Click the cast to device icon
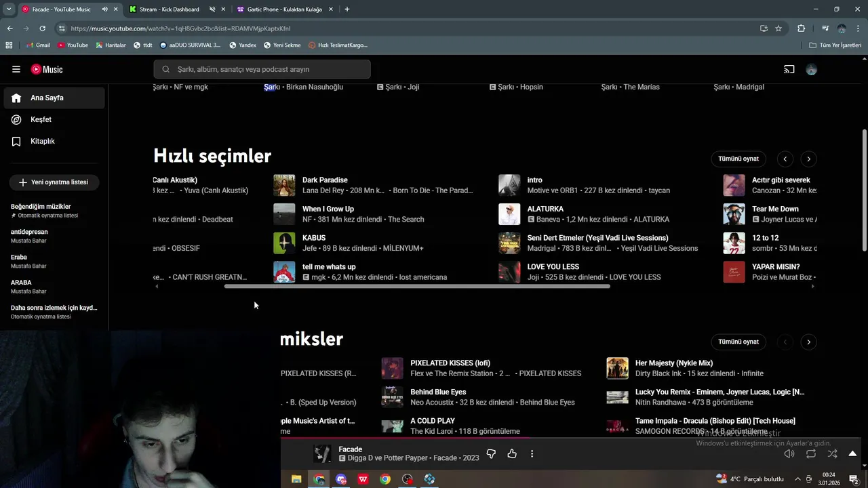The height and width of the screenshot is (488, 868). pyautogui.click(x=789, y=69)
